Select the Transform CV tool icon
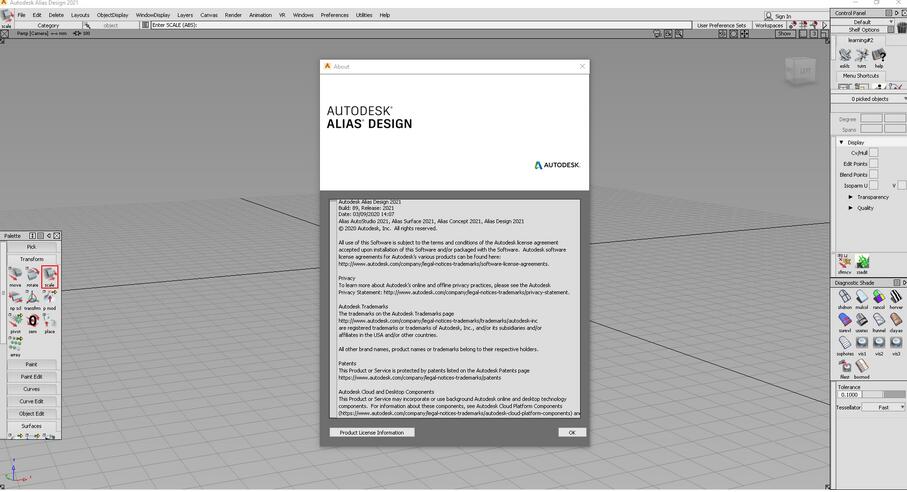907x492 pixels. coord(32,299)
